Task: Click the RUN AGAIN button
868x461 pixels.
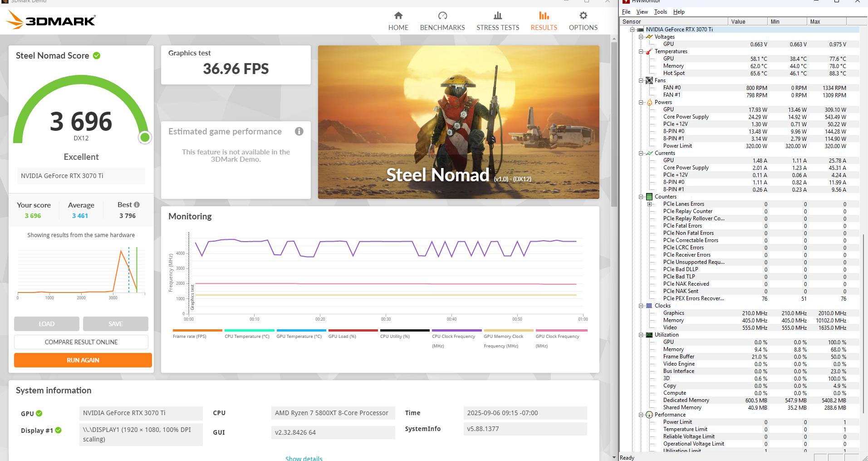Action: click(83, 360)
